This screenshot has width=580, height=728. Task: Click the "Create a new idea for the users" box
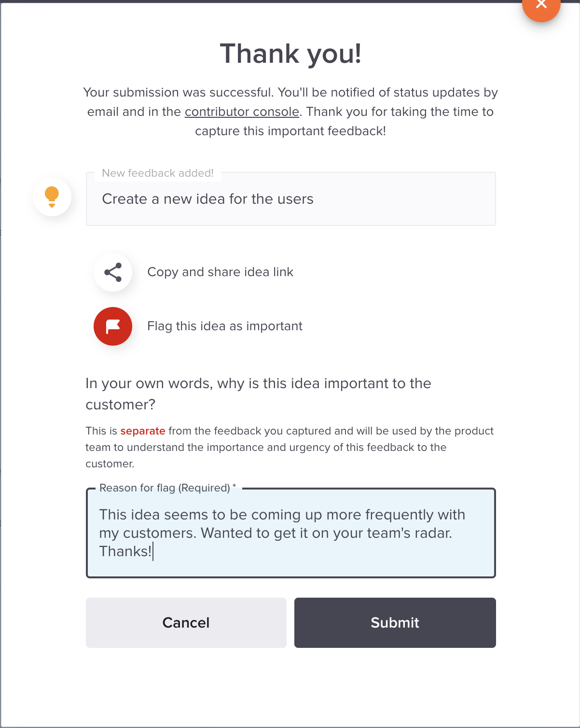click(x=291, y=199)
